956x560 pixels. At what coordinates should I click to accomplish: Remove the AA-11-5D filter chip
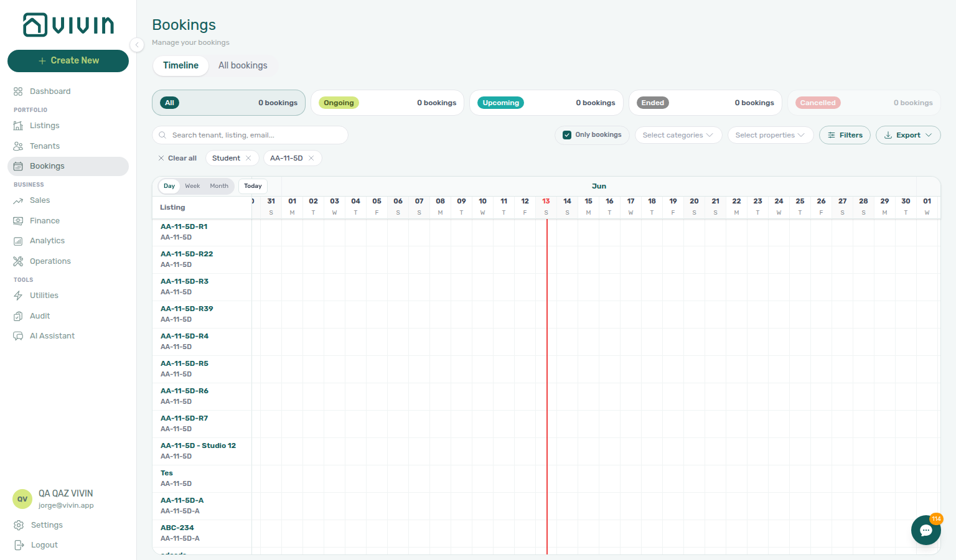coord(311,158)
